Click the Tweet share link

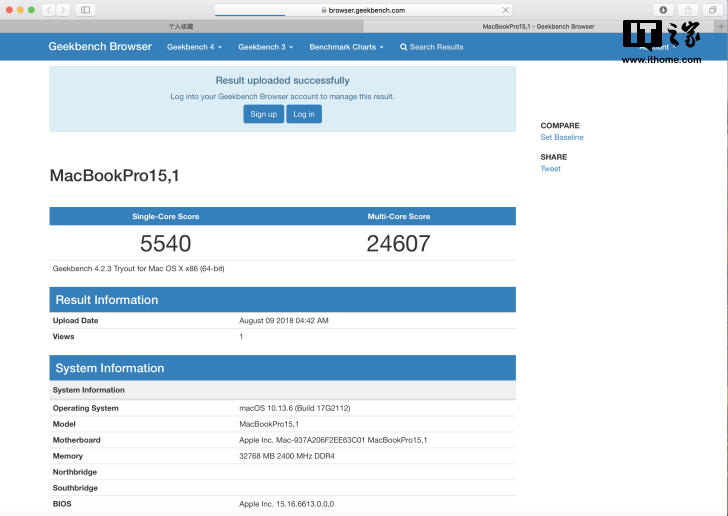point(550,169)
